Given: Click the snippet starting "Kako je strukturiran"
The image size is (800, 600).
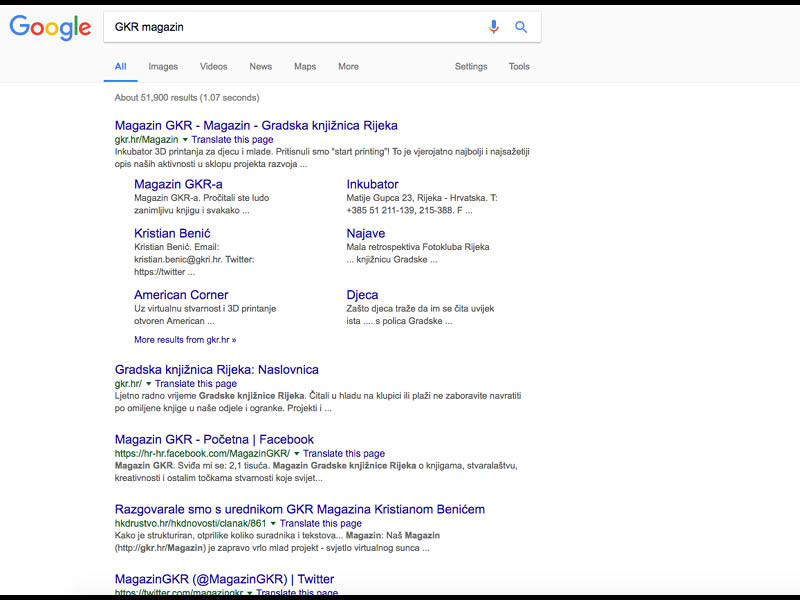Looking at the screenshot, I should pos(277,542).
